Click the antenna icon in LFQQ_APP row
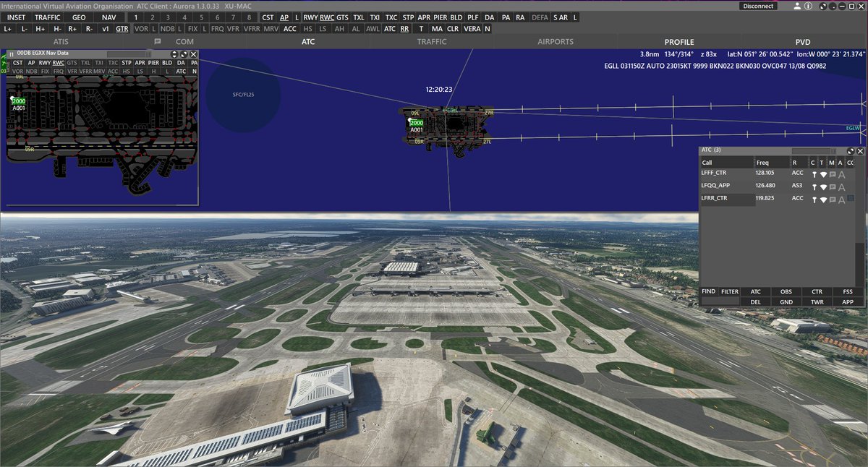The width and height of the screenshot is (868, 467). (x=814, y=187)
